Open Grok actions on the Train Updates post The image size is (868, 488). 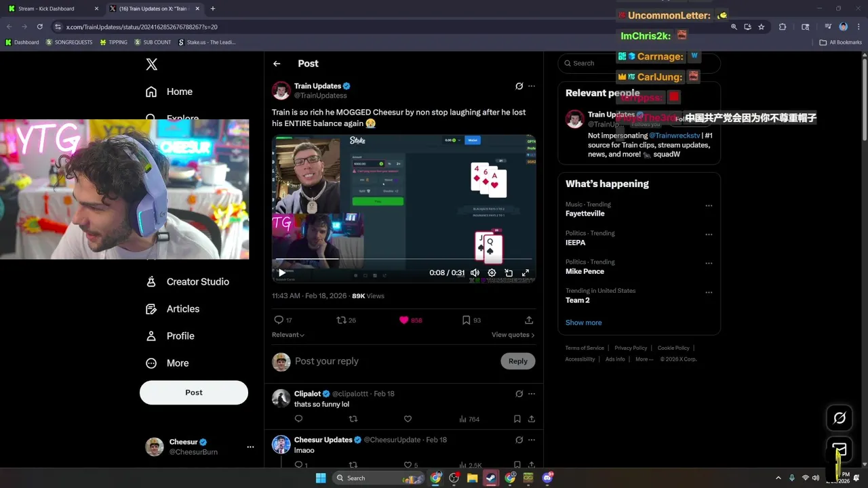519,86
